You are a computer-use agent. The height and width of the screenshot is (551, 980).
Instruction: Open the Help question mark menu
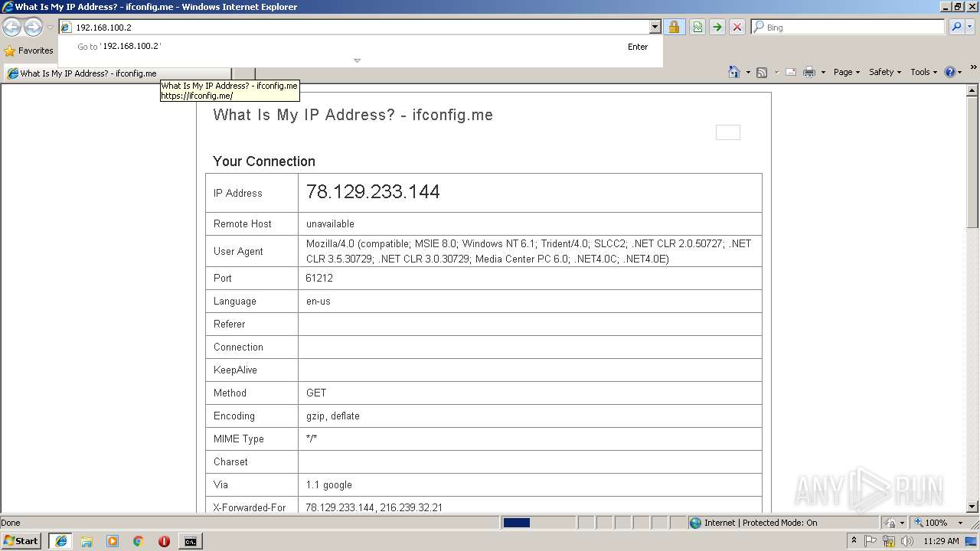[x=952, y=72]
